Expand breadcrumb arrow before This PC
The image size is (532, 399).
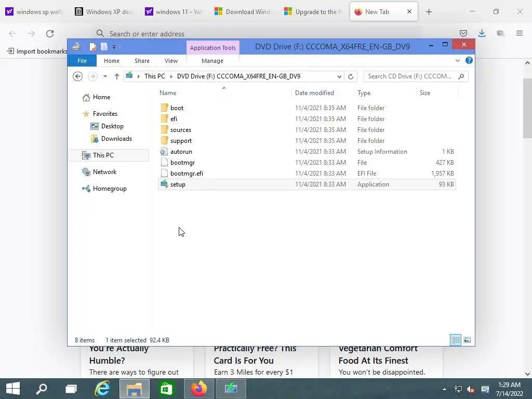click(138, 77)
